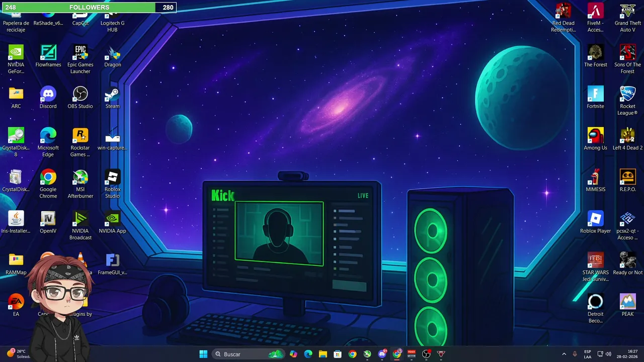
Task: Expand the hidden system tray icons
Action: (563, 354)
